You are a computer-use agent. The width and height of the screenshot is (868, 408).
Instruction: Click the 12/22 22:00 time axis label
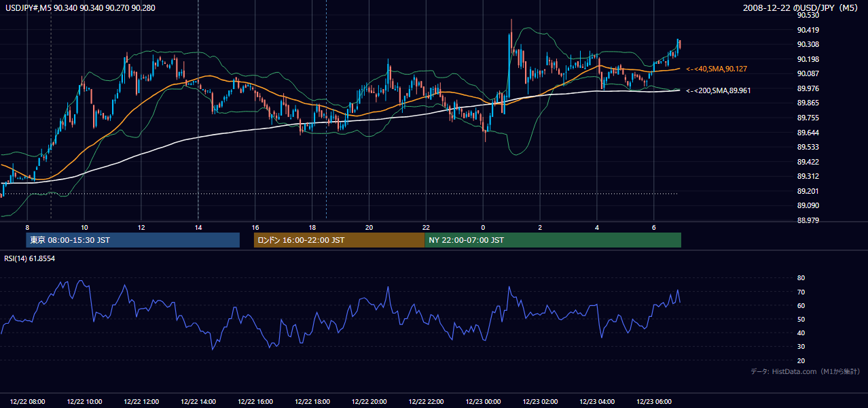click(x=427, y=402)
